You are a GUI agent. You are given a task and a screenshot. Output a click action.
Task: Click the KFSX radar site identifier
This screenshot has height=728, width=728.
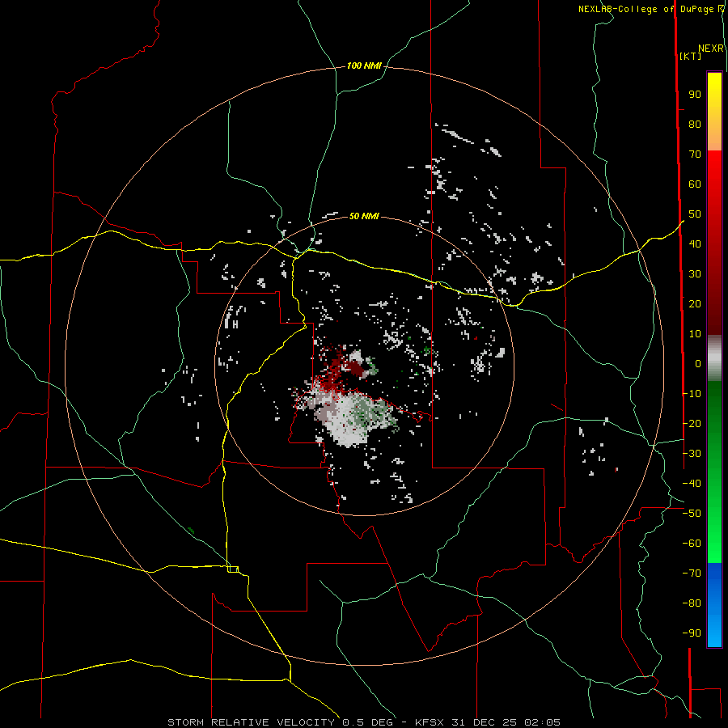click(430, 722)
